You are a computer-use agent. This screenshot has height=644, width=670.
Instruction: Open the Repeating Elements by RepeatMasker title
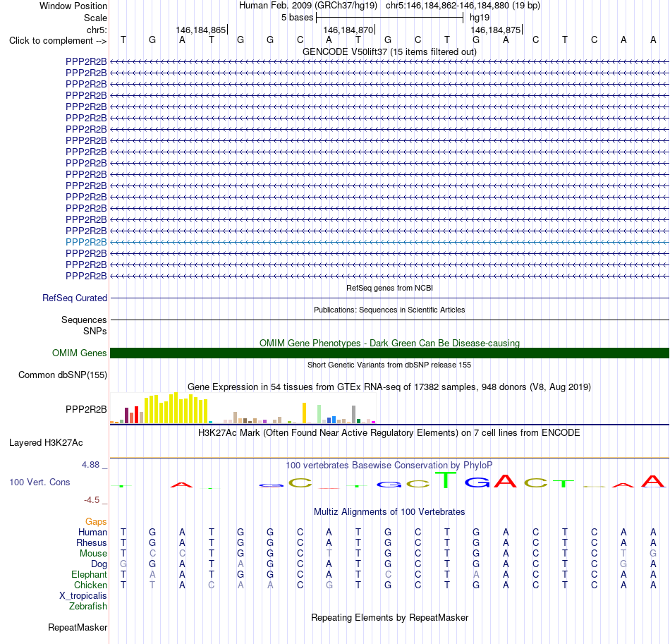coord(389,617)
